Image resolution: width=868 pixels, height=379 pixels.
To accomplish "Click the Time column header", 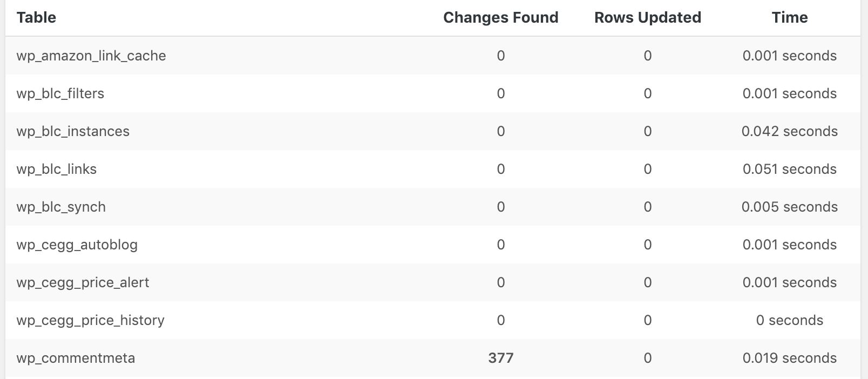I will (x=790, y=17).
